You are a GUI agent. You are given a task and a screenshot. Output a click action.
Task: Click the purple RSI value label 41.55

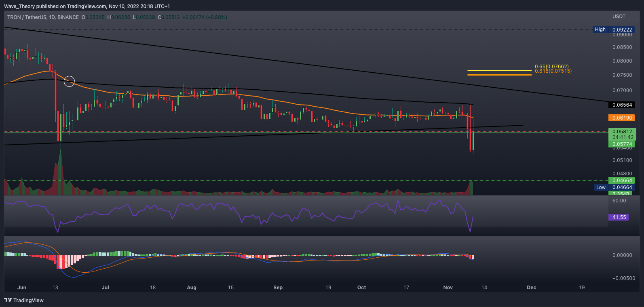(619, 217)
